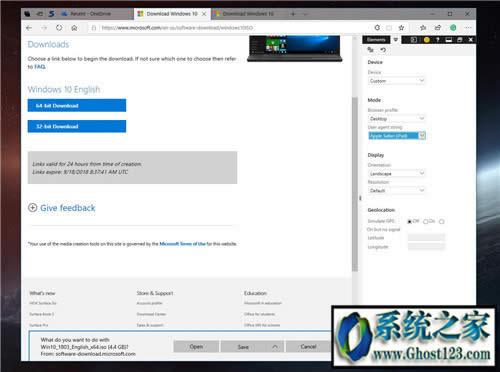Image resolution: width=500 pixels, height=372 pixels.
Task: Open DevTools help question mark icon
Action: point(438,40)
